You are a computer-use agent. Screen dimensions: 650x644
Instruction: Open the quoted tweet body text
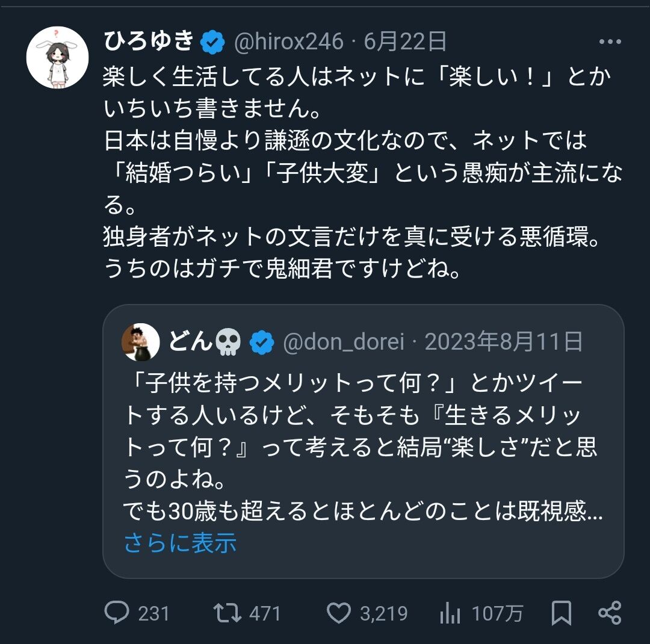click(x=363, y=447)
